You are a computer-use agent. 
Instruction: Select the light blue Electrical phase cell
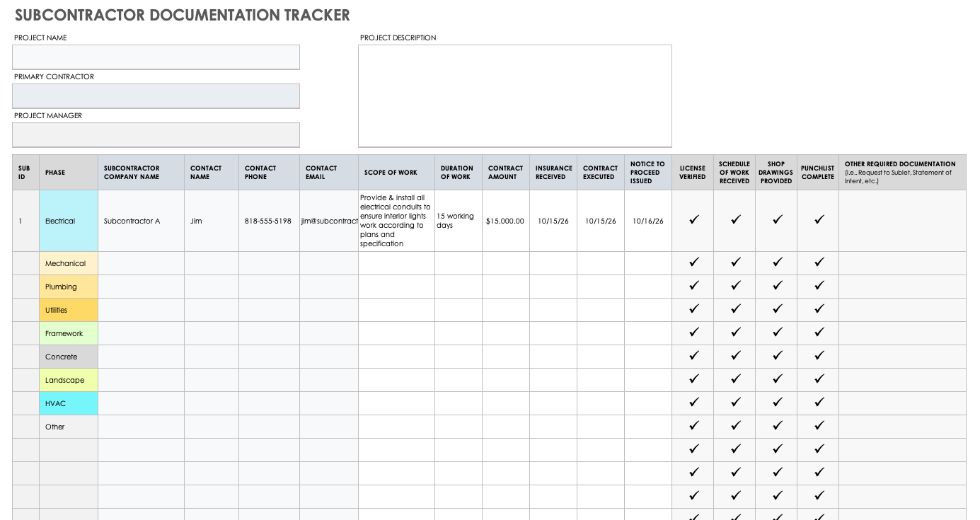69,221
